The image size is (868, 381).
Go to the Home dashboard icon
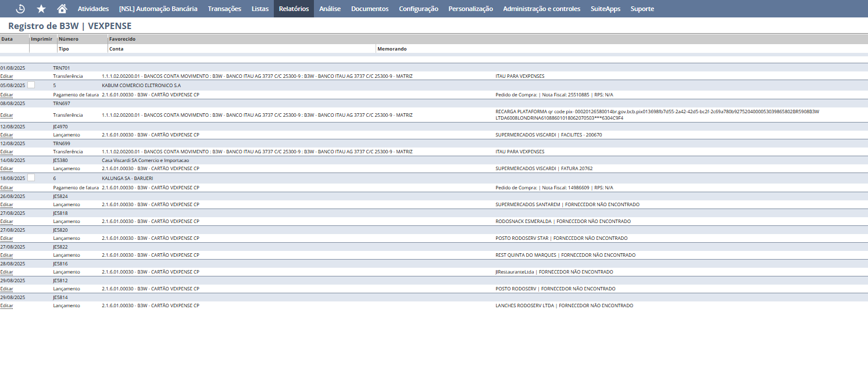point(62,9)
